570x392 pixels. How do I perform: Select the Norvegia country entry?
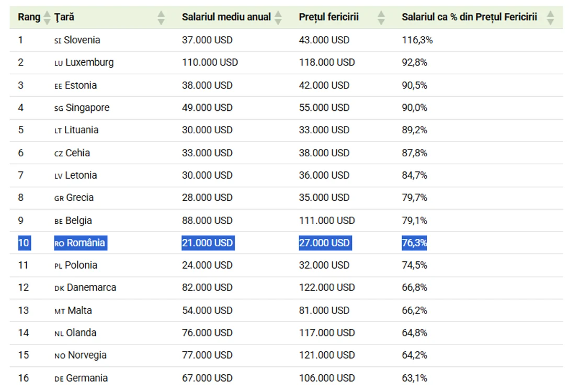[x=81, y=355]
